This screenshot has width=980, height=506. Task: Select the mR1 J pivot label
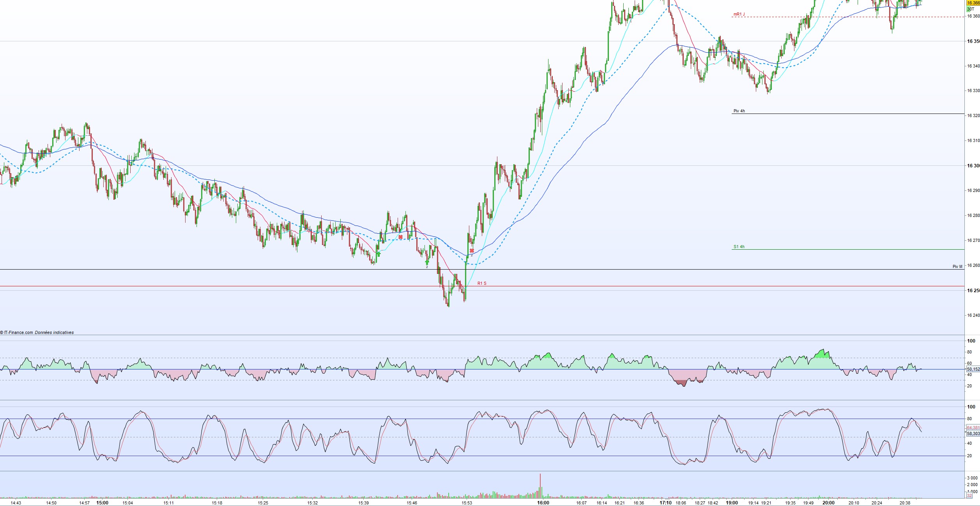739,14
